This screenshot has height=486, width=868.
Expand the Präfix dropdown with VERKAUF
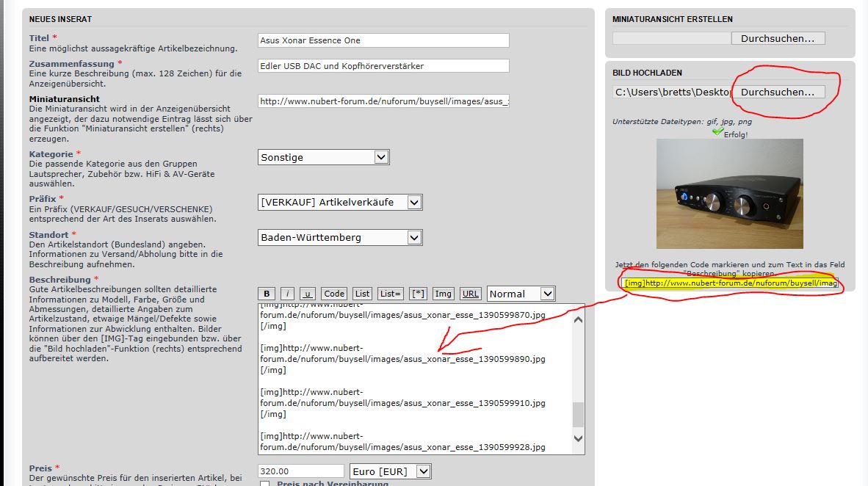click(341, 202)
